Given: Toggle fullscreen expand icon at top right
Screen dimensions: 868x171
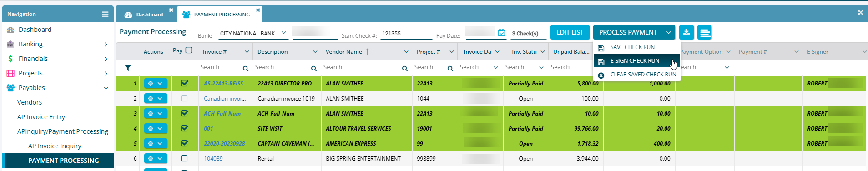Looking at the screenshot, I should coord(860,13).
